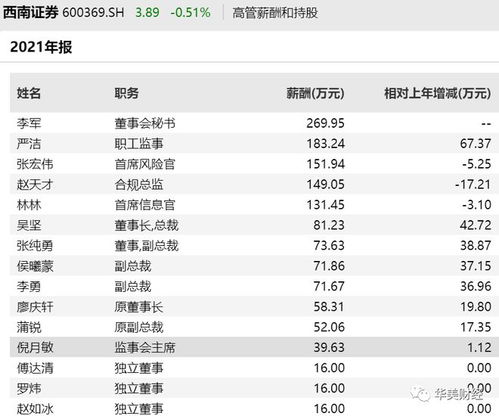Click the 西南证券 stock name
The width and height of the screenshot is (499, 416).
click(30, 13)
